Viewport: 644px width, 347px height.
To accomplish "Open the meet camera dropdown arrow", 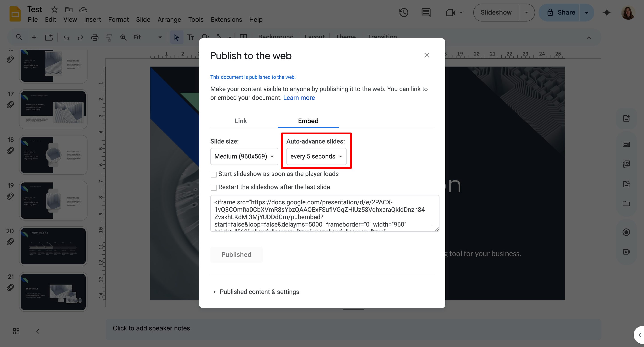I will (x=461, y=13).
